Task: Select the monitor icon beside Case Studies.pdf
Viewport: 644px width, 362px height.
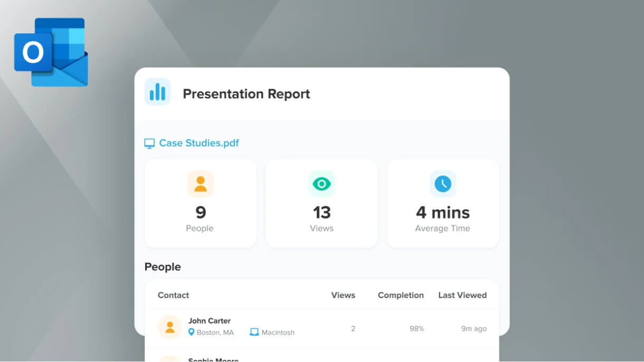Action: (x=149, y=143)
